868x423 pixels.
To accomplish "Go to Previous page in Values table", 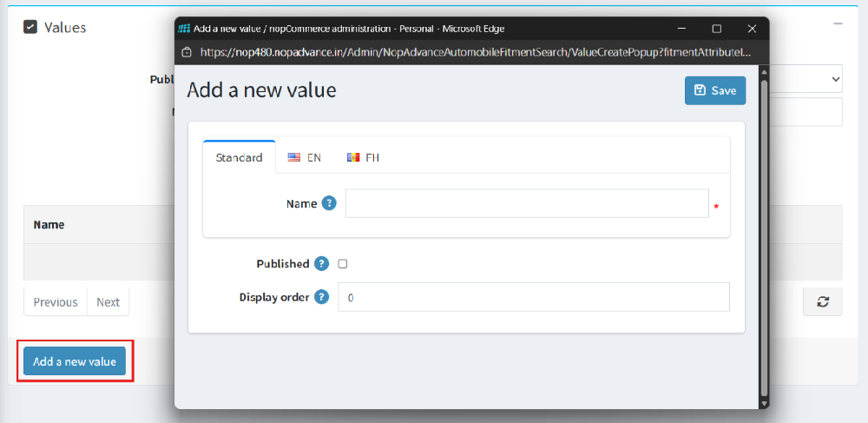I will 56,301.
